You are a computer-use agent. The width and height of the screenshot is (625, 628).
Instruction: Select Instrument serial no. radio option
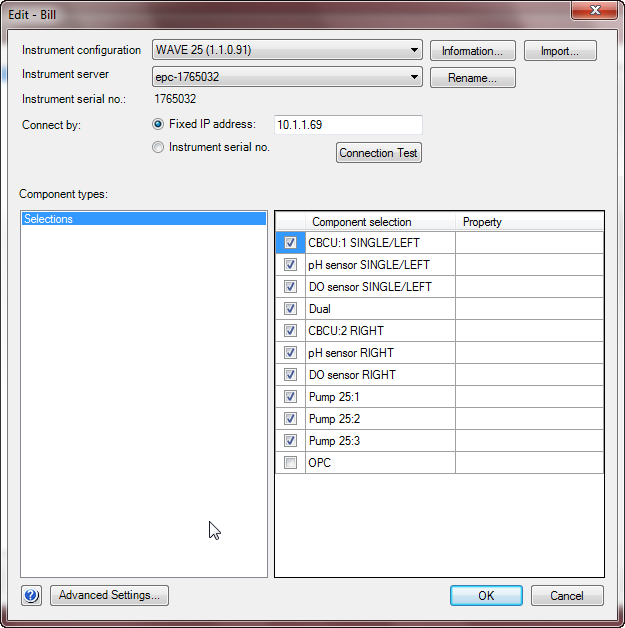[x=158, y=147]
